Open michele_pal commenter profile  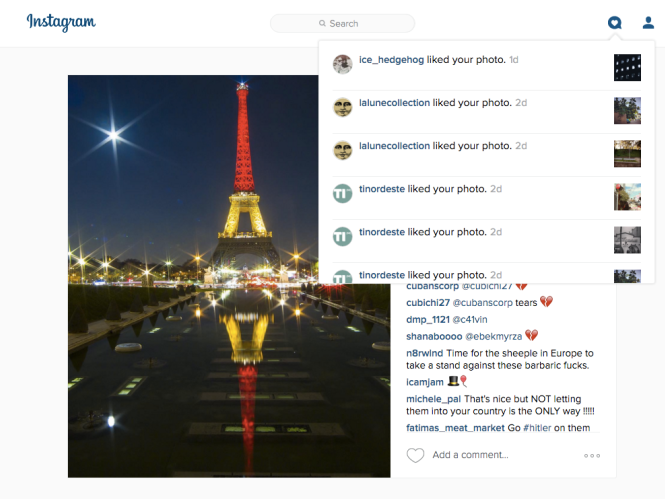click(x=433, y=399)
